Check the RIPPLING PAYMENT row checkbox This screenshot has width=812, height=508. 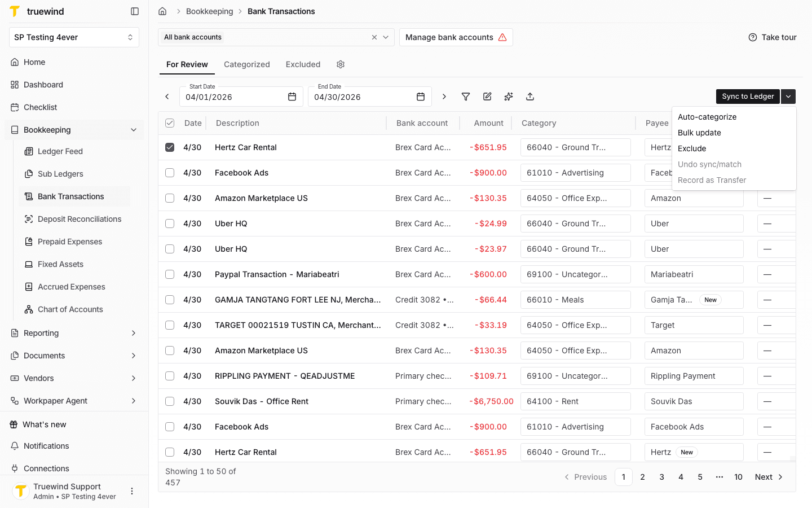[170, 376]
